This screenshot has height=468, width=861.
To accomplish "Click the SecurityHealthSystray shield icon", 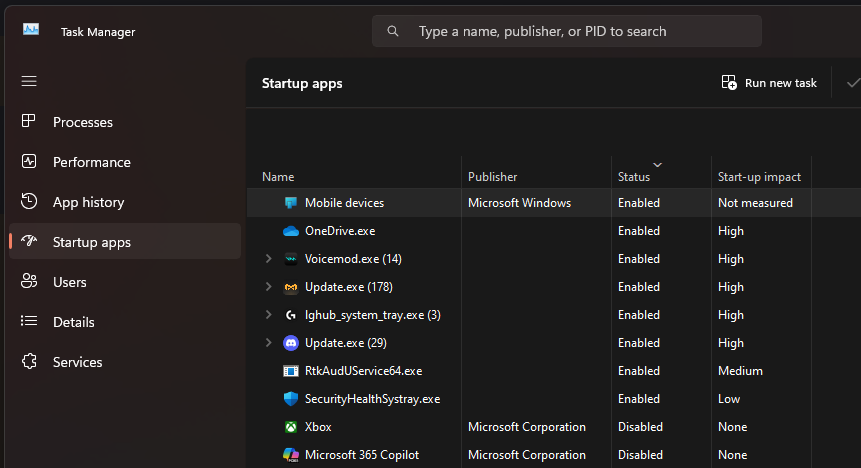I will (x=291, y=399).
